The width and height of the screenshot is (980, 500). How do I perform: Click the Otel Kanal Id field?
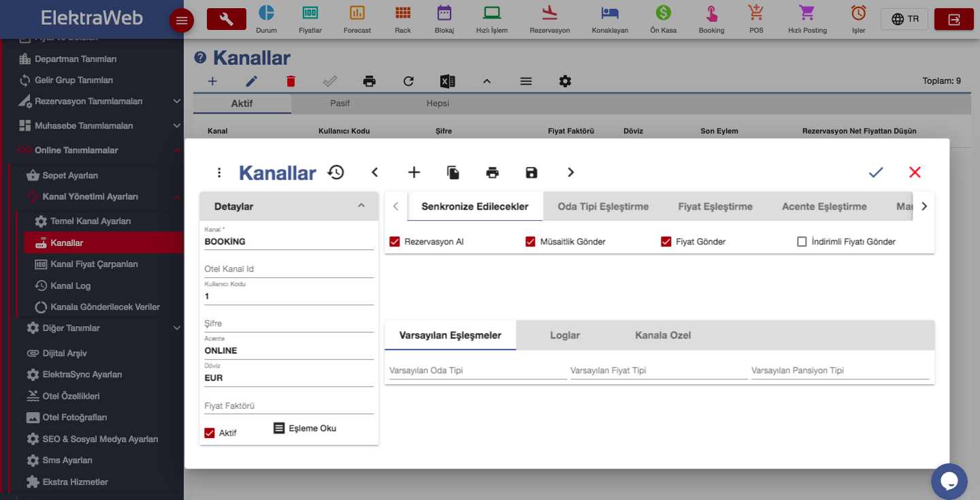tap(289, 269)
